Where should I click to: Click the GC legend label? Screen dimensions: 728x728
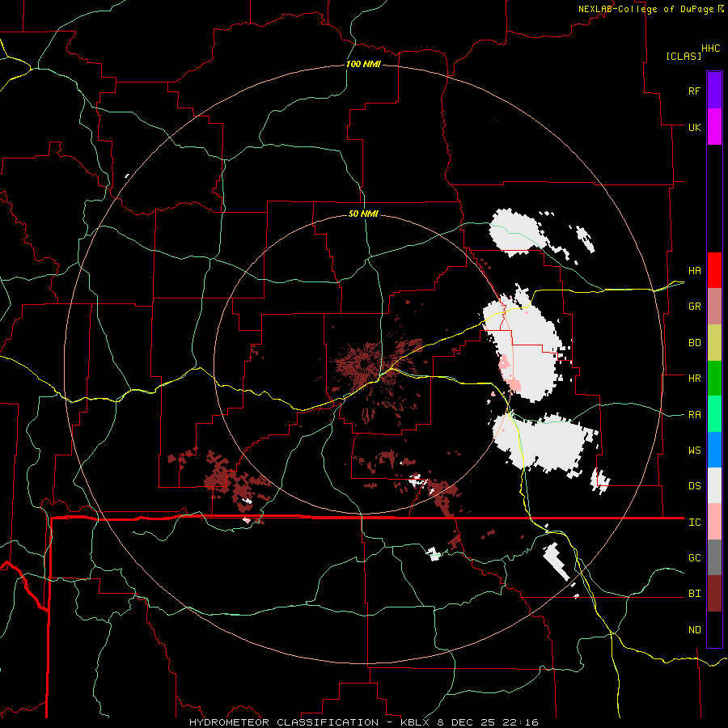tap(694, 558)
